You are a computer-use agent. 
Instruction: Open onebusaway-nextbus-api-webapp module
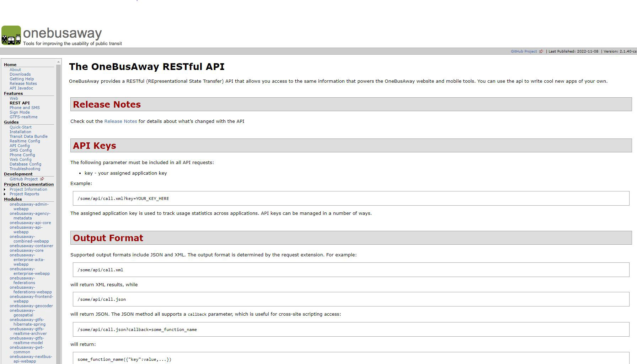pyautogui.click(x=31, y=359)
